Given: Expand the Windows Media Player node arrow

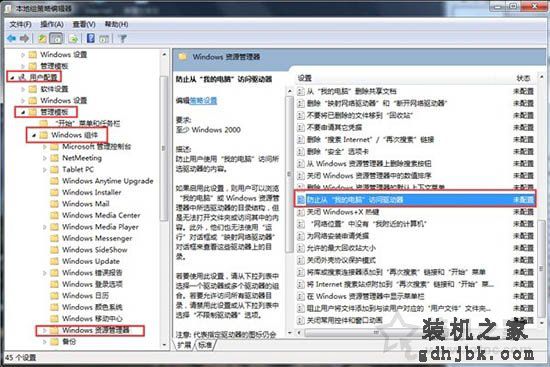Looking at the screenshot, I should (x=45, y=227).
